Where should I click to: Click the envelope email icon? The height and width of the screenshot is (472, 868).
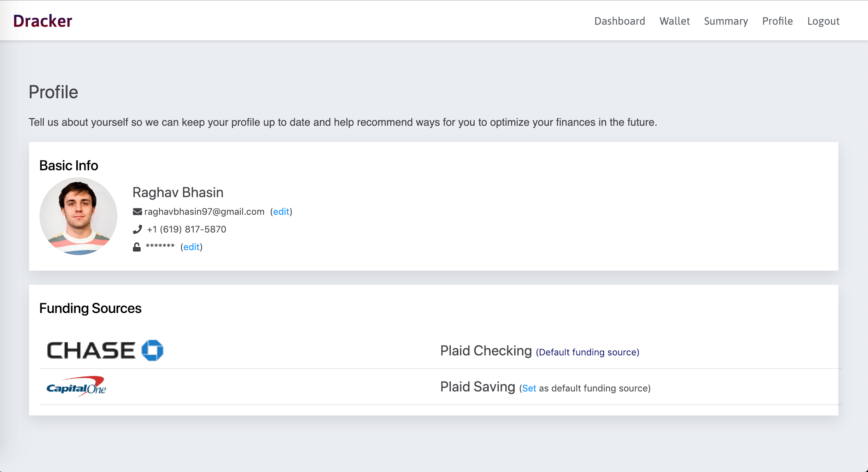tap(137, 212)
